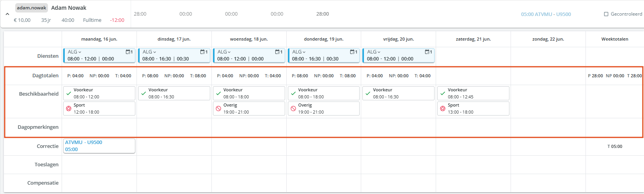Open the ATVMU - U9500 correction on Monday
644x194 pixels.
pyautogui.click(x=99, y=146)
